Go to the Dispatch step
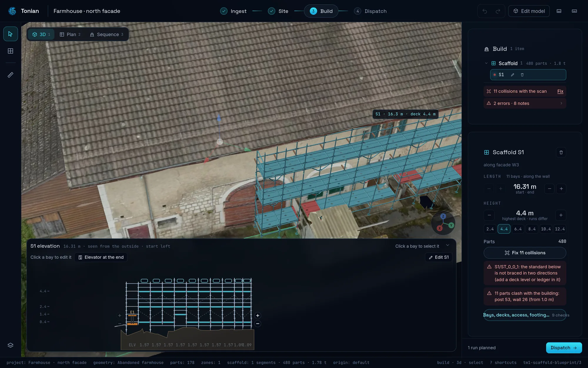Viewport: 588px width, 368px height. pos(370,11)
